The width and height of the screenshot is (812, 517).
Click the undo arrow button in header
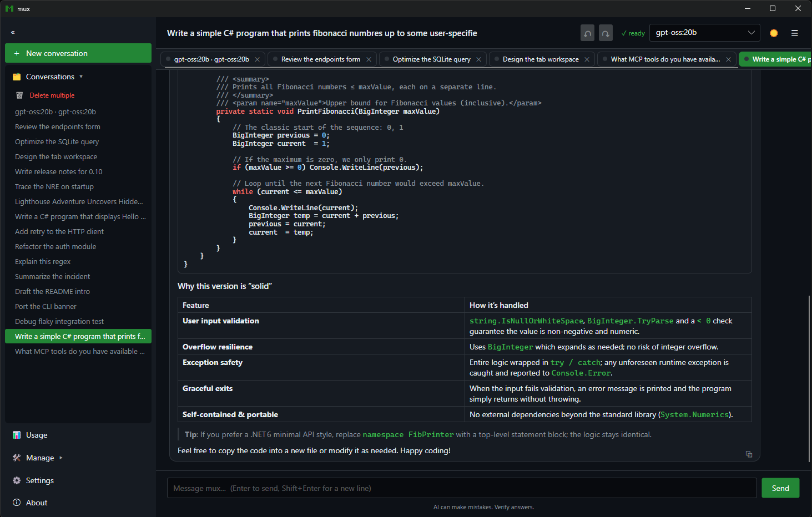coord(587,33)
